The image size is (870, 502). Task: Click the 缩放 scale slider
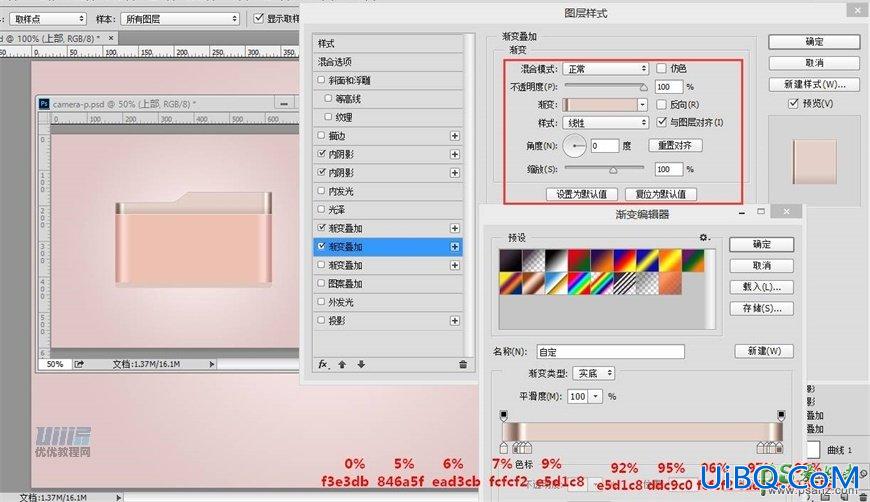[x=605, y=169]
